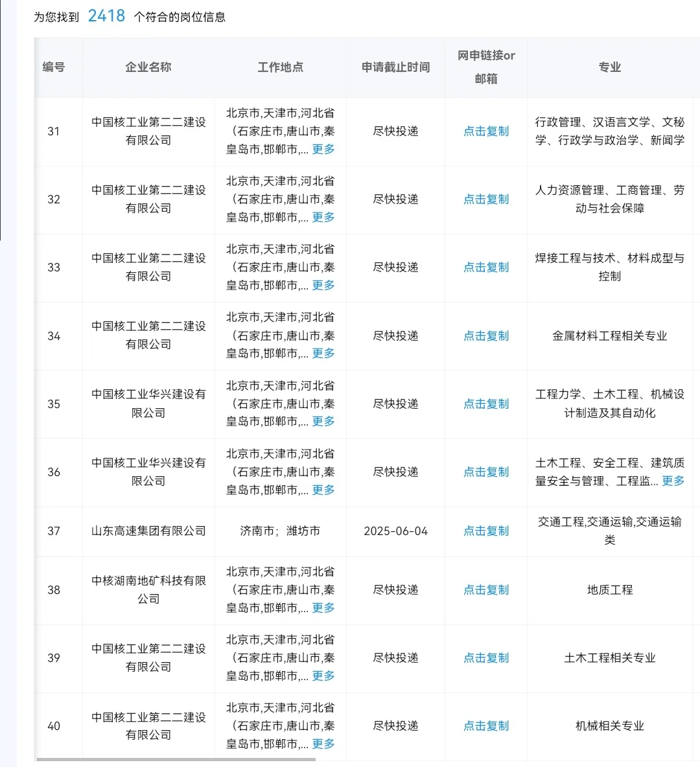Expand 更多 locations for job 40
This screenshot has width=700, height=767.
coord(322,744)
